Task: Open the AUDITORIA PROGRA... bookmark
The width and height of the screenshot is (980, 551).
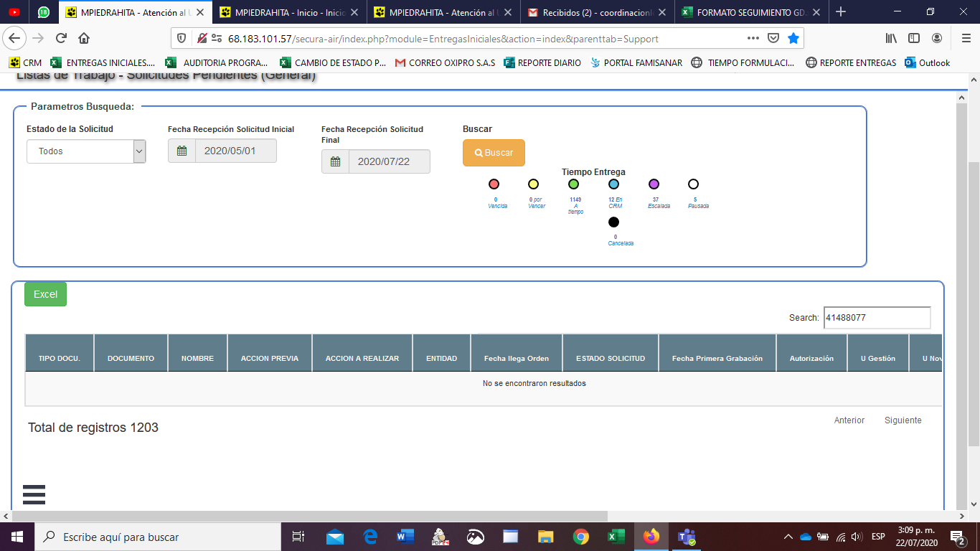Action: coord(217,62)
